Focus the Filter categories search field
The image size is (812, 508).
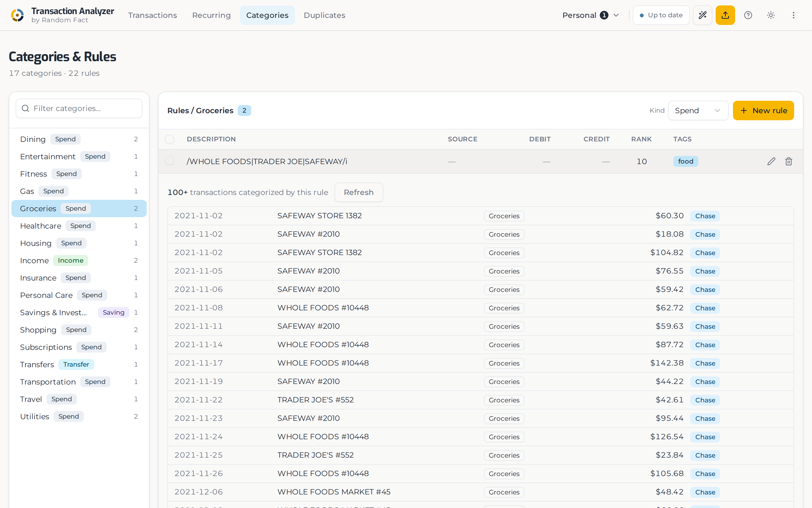pyautogui.click(x=79, y=108)
